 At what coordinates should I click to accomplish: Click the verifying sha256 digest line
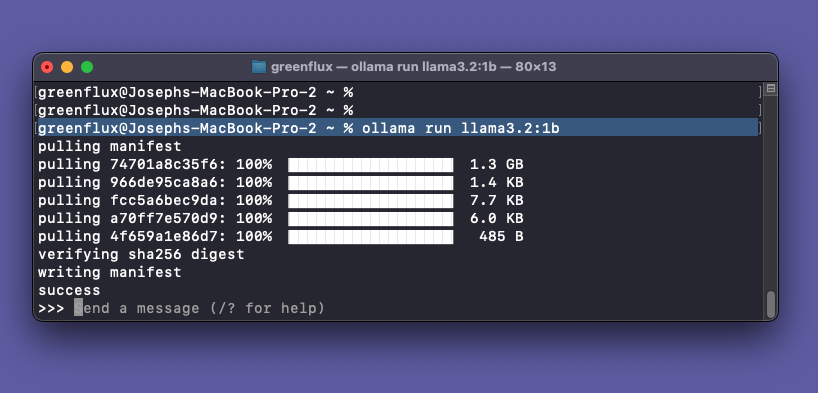(x=141, y=255)
